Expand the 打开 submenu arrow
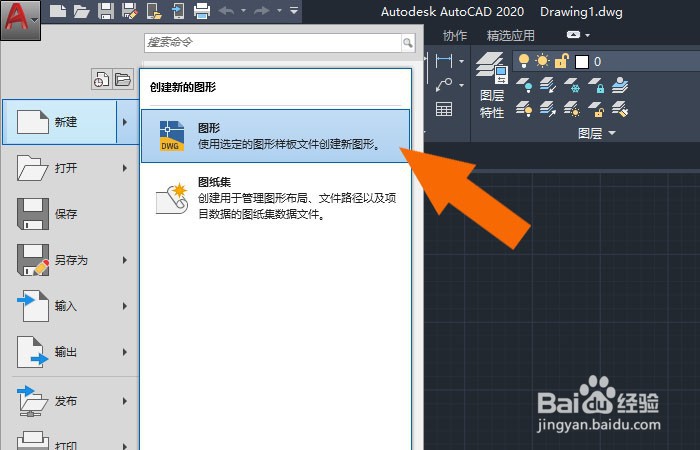The height and width of the screenshot is (450, 700). (x=125, y=168)
